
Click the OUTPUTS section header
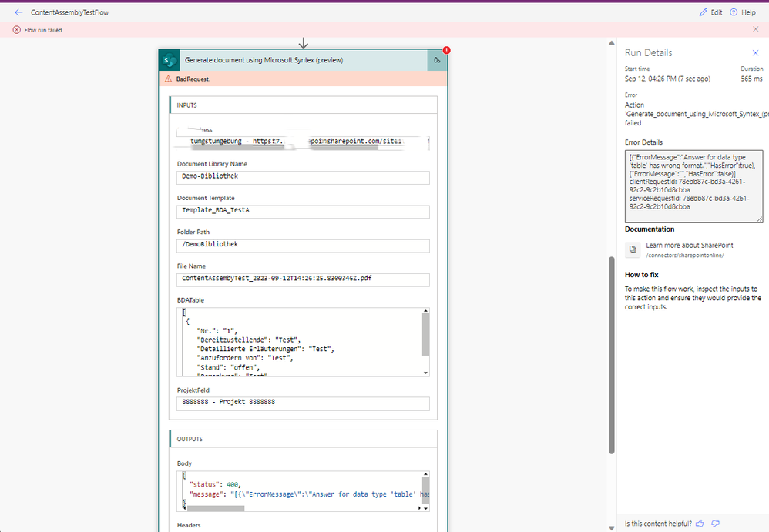tap(303, 439)
